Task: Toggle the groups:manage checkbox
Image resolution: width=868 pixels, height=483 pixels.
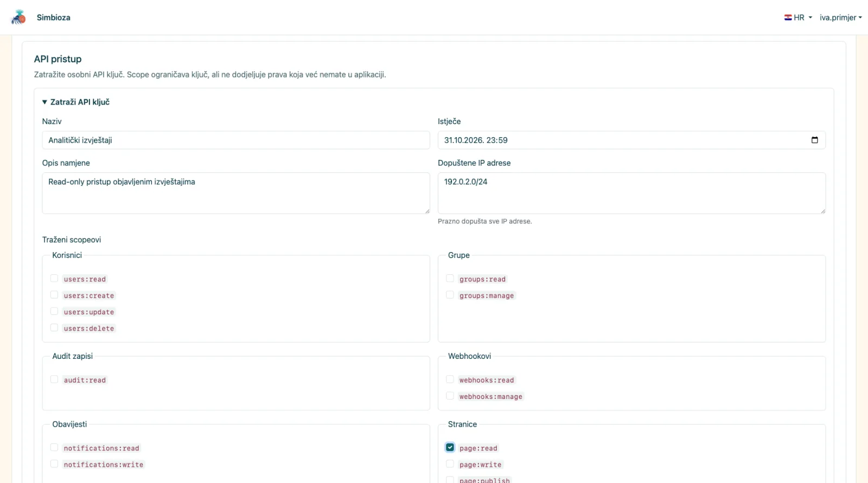Action: coord(450,295)
